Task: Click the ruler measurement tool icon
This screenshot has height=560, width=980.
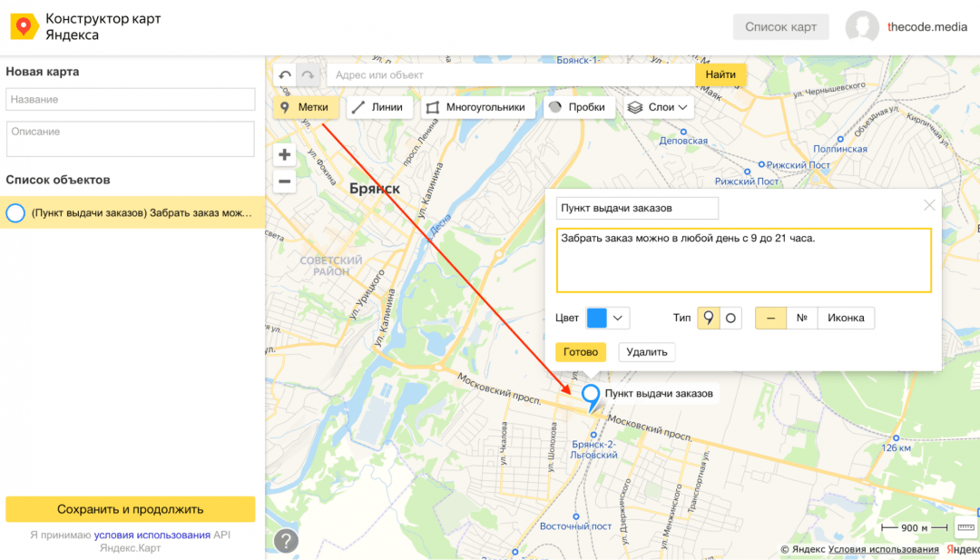Action: point(965,528)
